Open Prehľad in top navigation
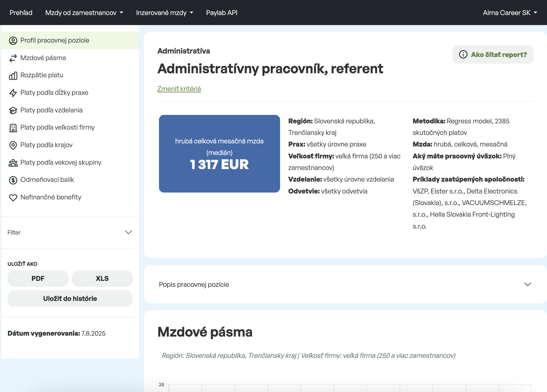 21,13
